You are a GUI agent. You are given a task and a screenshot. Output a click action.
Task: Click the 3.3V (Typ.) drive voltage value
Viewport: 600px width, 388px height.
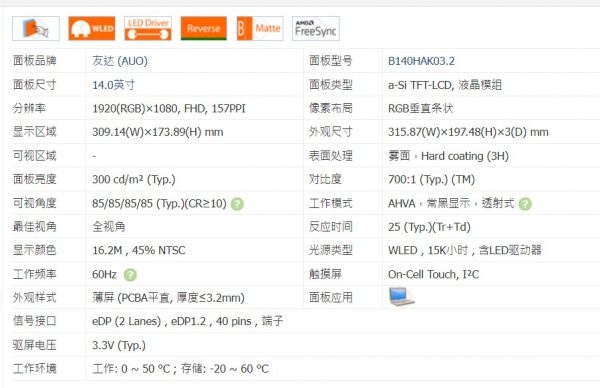[x=119, y=345]
